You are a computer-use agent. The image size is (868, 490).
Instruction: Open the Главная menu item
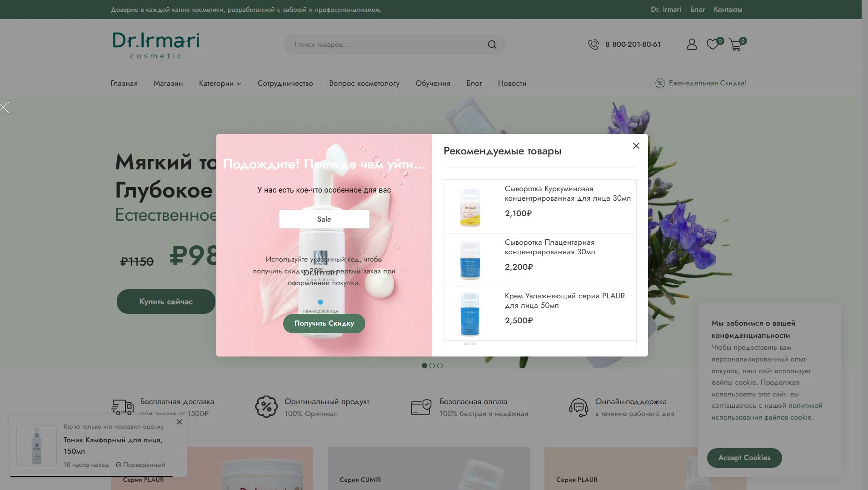[x=124, y=84]
